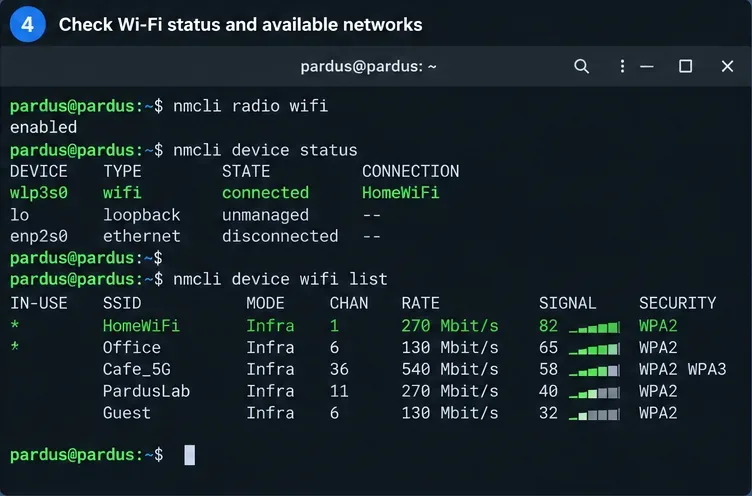Click the 'DEVICE' column header
The image size is (752, 496).
coord(39,171)
